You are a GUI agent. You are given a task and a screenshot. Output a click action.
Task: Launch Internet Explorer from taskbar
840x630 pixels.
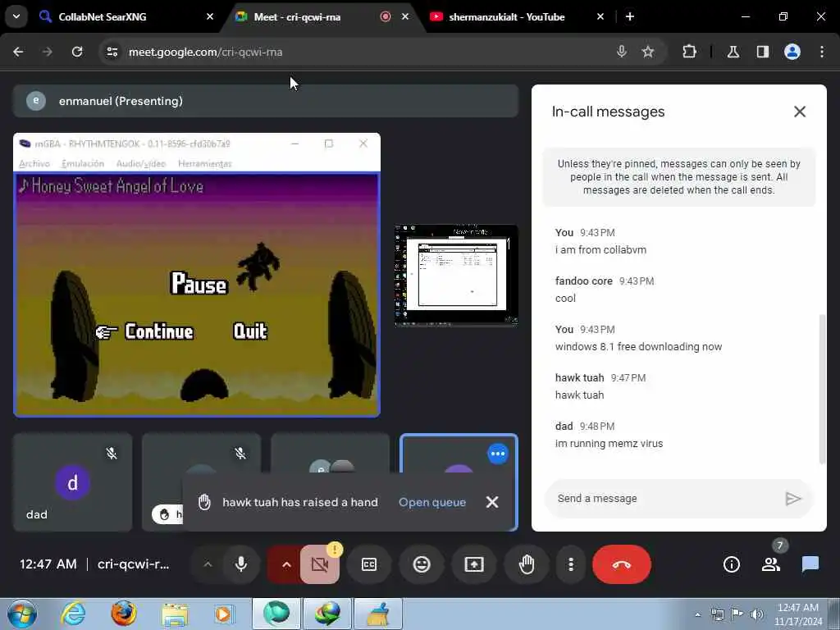tap(73, 614)
